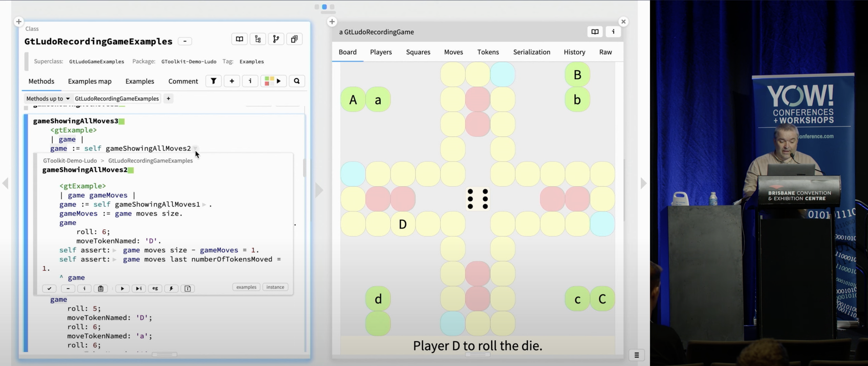The width and height of the screenshot is (868, 366).
Task: Click the triangle between the two panes
Action: coord(319,190)
